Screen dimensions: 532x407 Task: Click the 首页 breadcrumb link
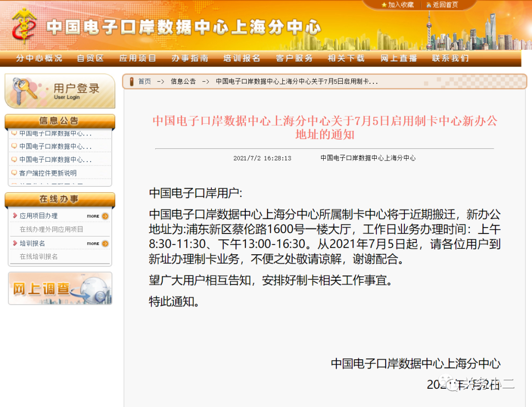[143, 81]
